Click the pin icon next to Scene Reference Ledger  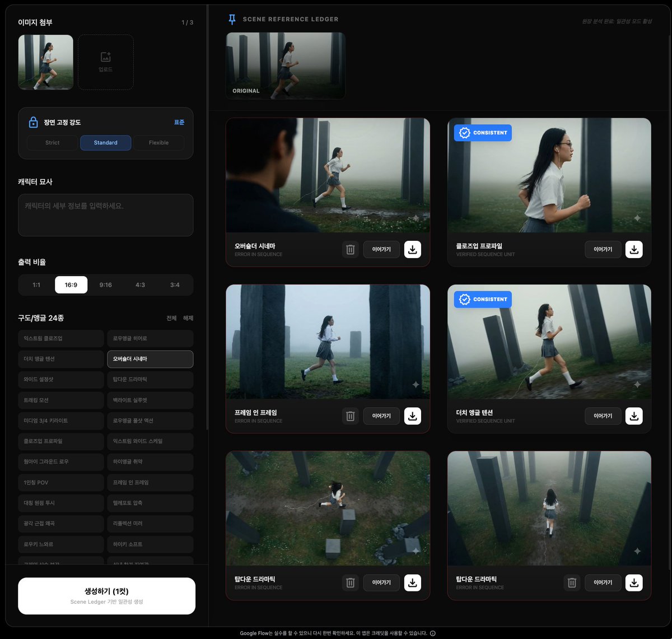[x=232, y=19]
